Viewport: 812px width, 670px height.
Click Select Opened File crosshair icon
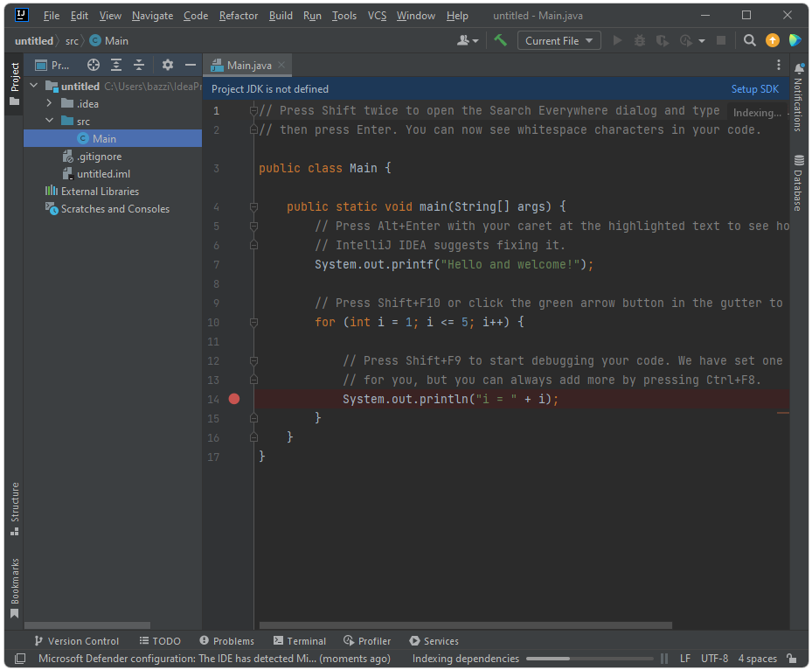[x=94, y=65]
